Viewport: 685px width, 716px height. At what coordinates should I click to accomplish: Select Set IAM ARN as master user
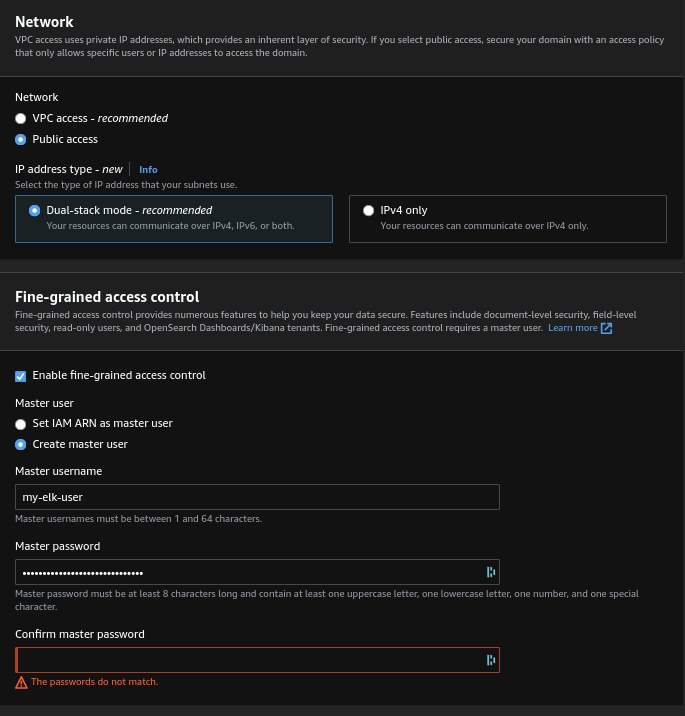(x=21, y=424)
